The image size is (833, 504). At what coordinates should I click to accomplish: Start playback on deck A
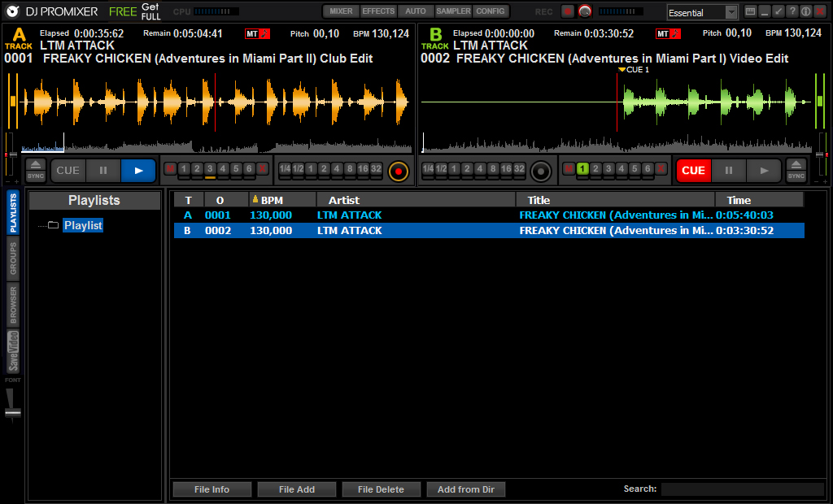coord(138,171)
